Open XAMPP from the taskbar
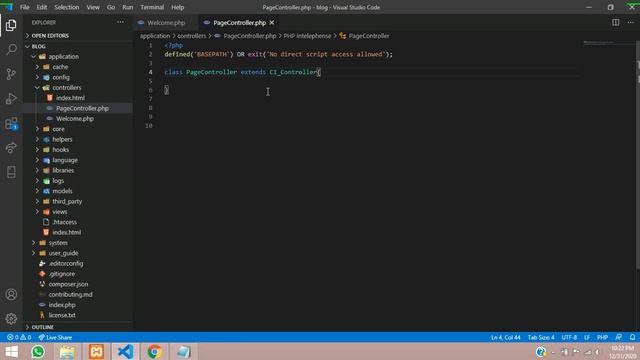The image size is (640, 360). pyautogui.click(x=96, y=351)
